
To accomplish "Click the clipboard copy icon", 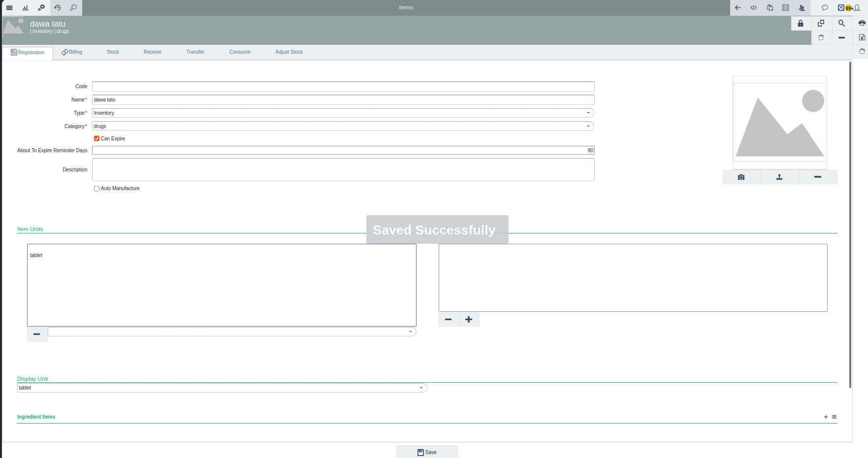I will click(770, 8).
